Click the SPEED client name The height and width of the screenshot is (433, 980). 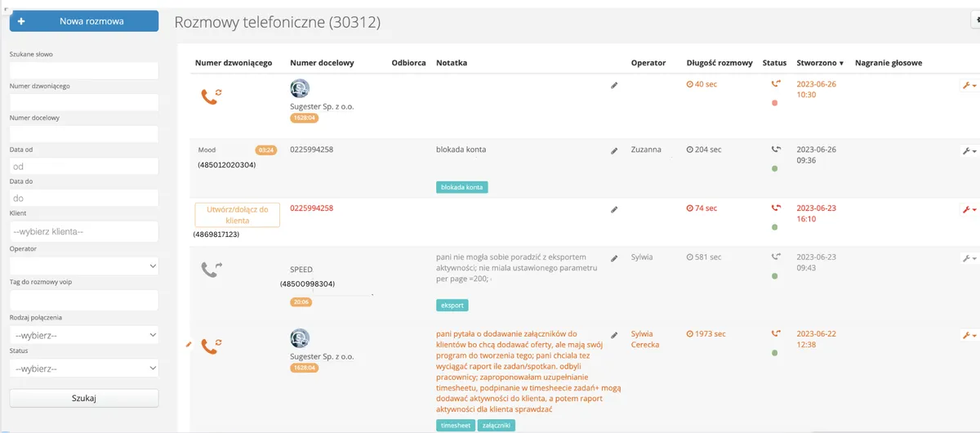[301, 269]
